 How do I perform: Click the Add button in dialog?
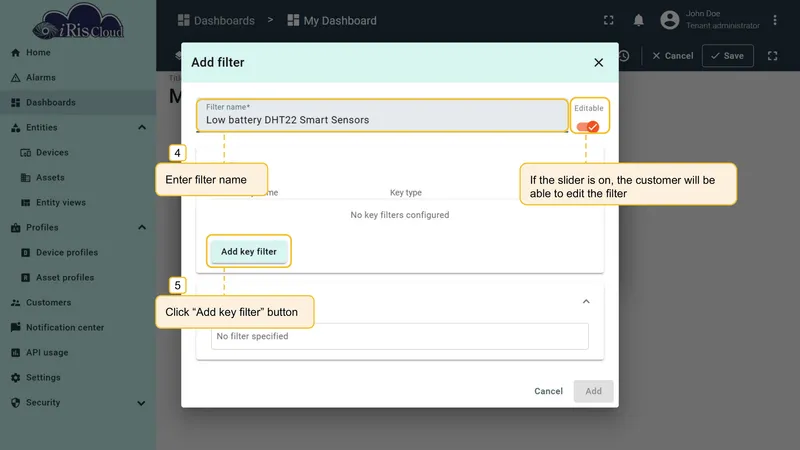593,391
